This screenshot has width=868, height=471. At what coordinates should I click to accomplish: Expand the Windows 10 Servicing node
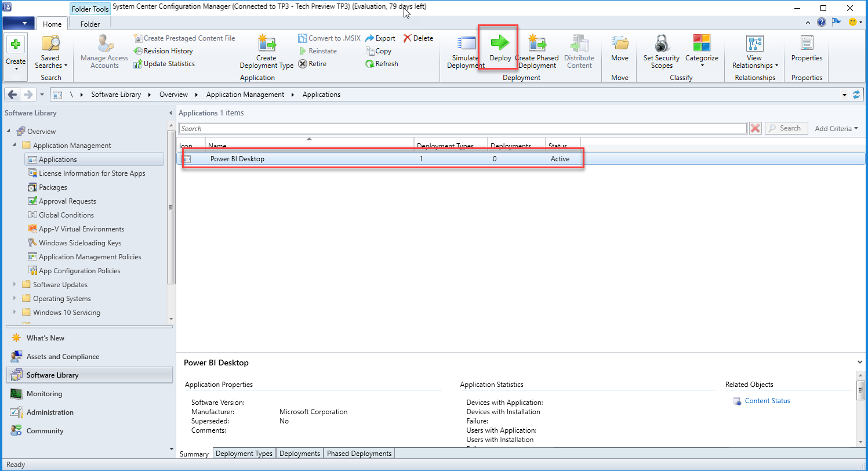(14, 313)
